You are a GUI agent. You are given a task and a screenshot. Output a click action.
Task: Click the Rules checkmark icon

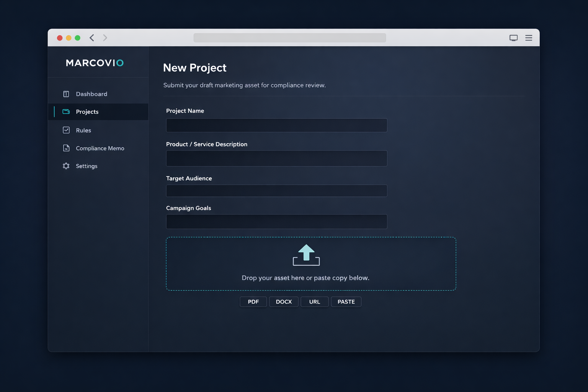(x=66, y=130)
